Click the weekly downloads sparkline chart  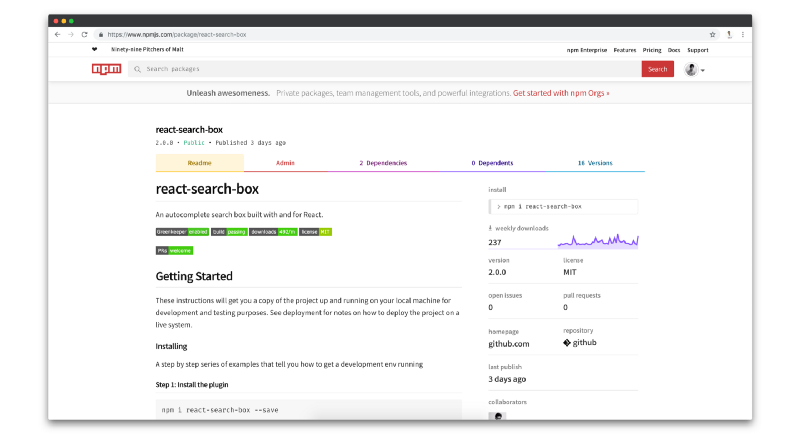[x=597, y=241]
